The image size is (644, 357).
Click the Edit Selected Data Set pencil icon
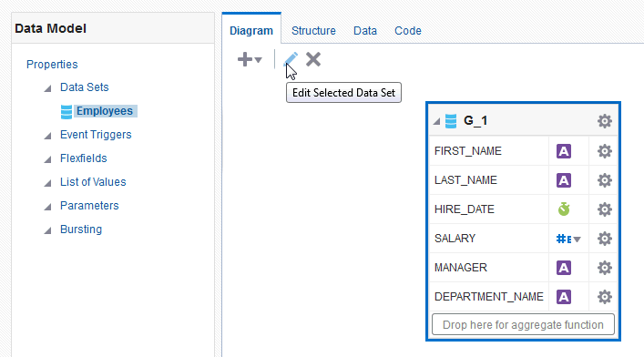tap(291, 59)
